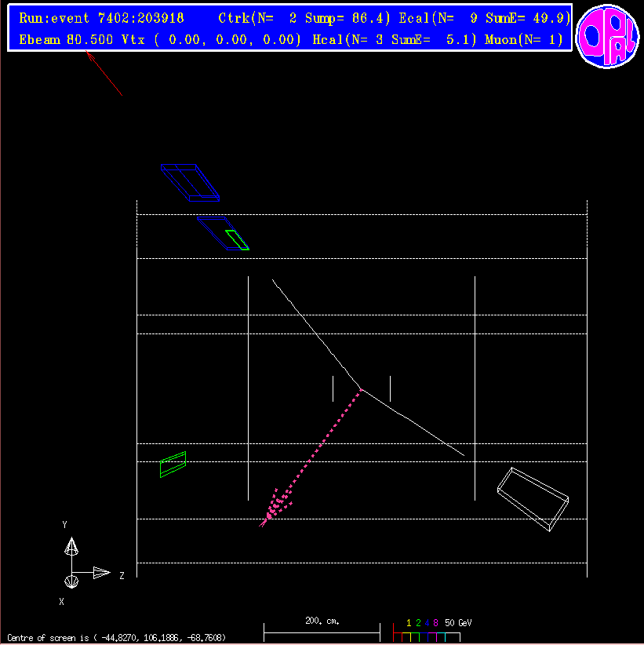This screenshot has height=645, width=644.
Task: Click the pink dotted muon track
Action: coord(322,447)
